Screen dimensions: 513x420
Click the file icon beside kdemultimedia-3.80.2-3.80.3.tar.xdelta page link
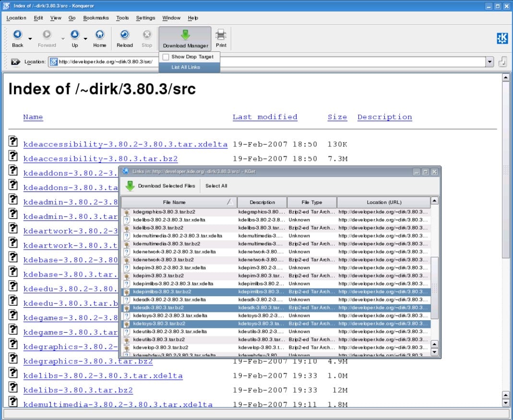(x=13, y=402)
